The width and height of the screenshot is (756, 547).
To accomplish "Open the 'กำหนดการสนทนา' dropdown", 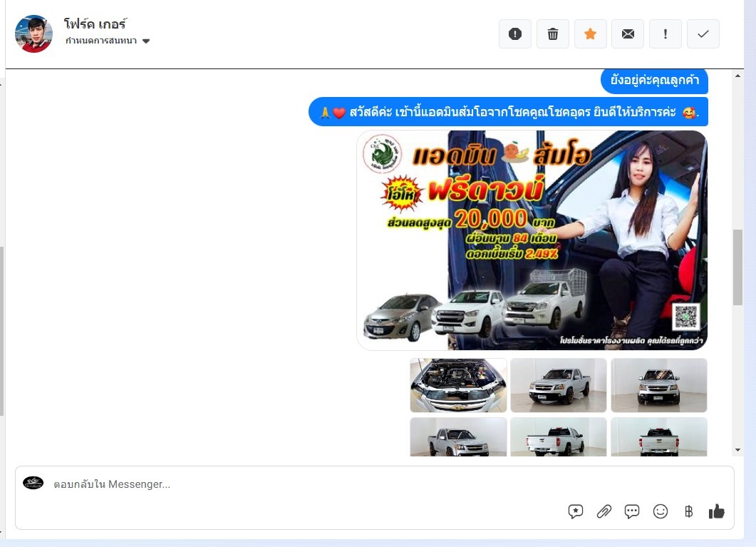I will [108, 41].
